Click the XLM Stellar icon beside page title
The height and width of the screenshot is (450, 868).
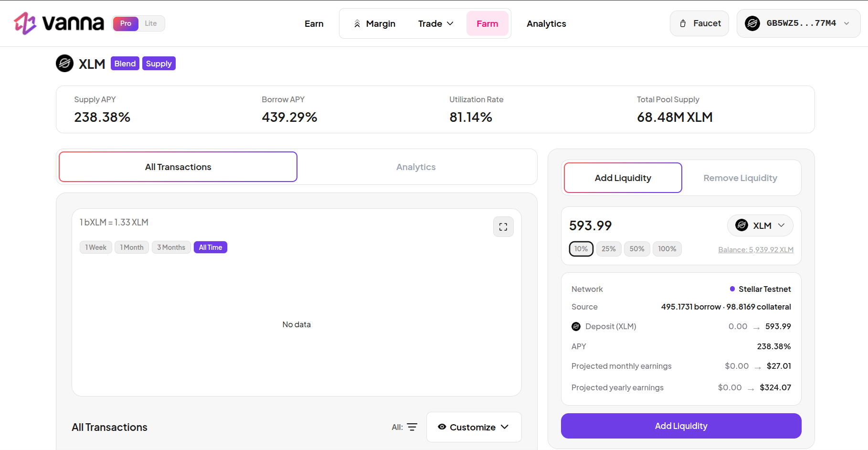[64, 64]
